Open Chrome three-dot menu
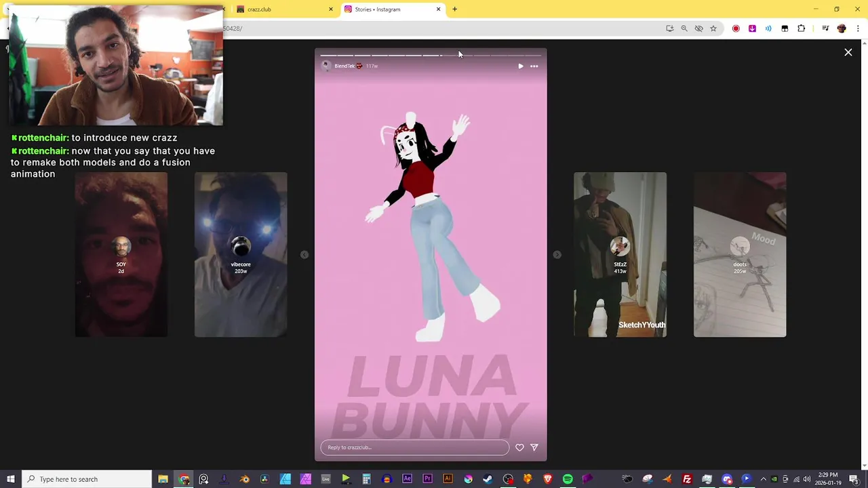 point(858,28)
